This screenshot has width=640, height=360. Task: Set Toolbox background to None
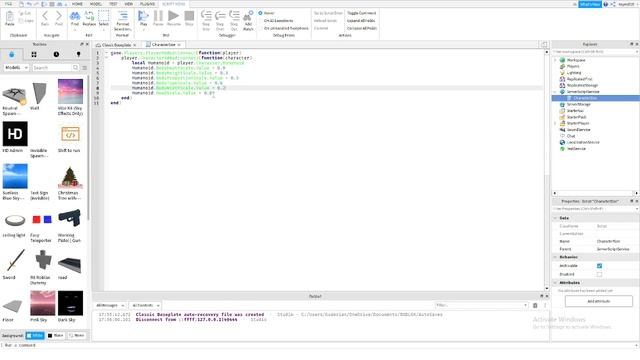pyautogui.click(x=77, y=336)
